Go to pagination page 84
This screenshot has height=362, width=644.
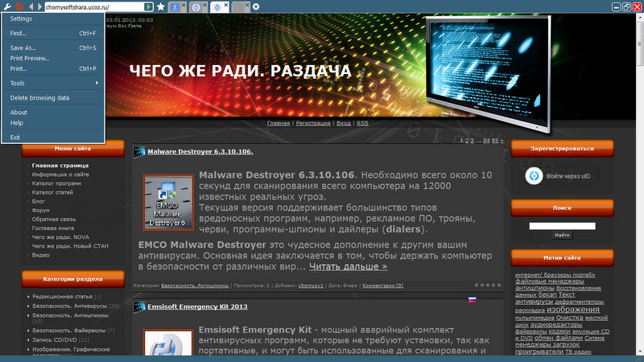point(486,140)
